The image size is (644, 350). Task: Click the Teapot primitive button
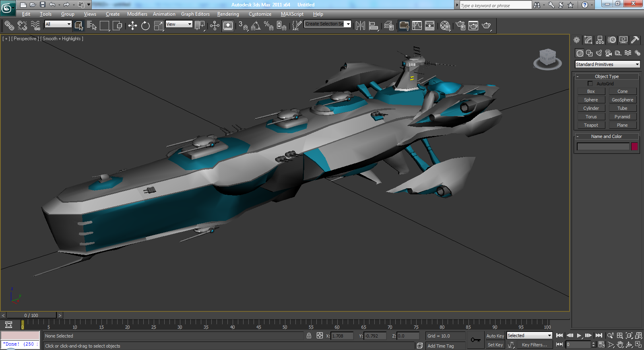(591, 125)
